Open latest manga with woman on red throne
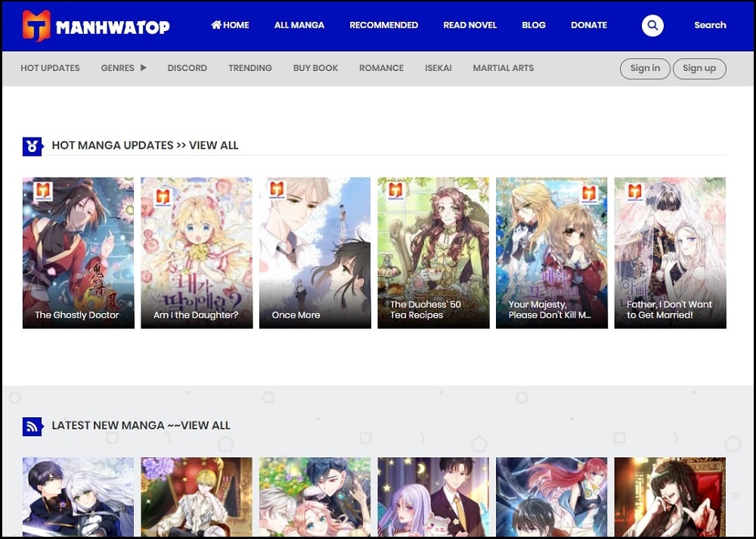 pos(670,497)
